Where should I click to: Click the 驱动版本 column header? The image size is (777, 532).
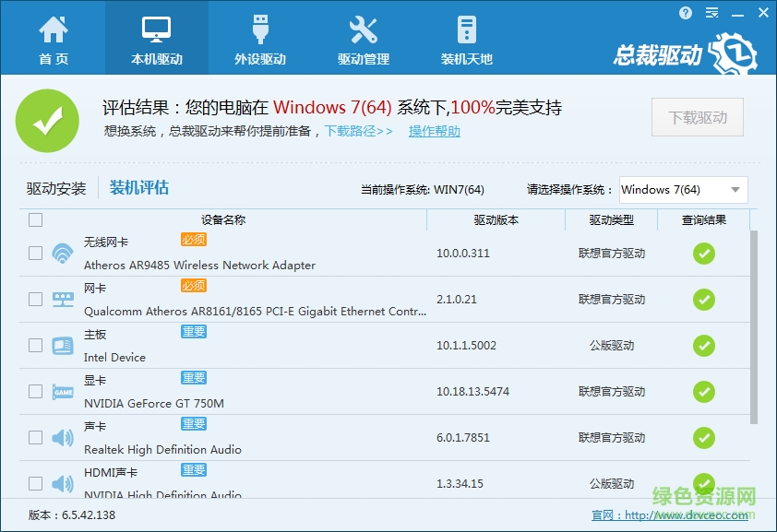[x=496, y=219]
